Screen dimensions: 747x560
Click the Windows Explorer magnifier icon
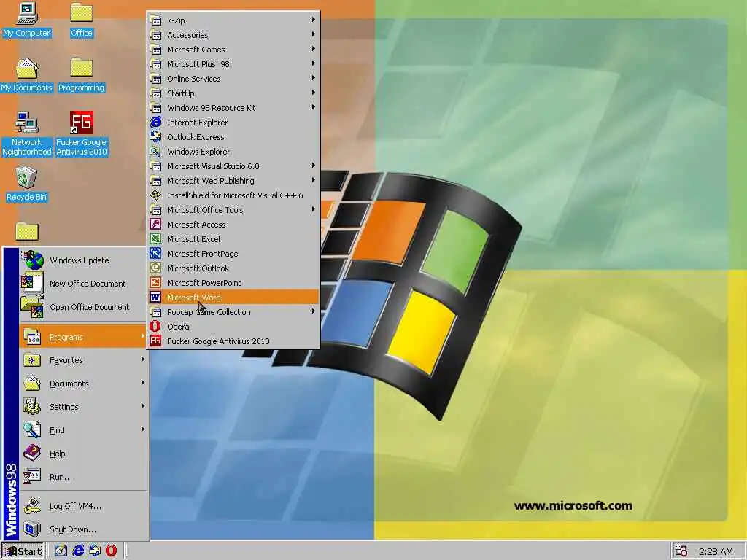155,152
